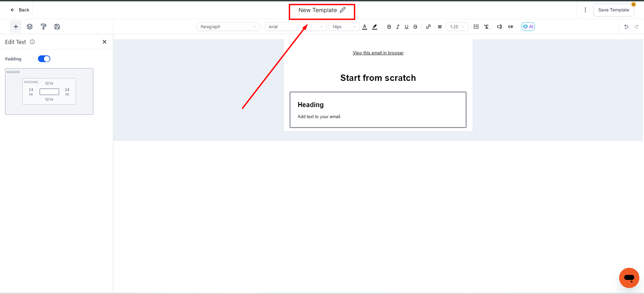Close the Edit Text panel
Viewport: 644px width, 294px height.
click(104, 42)
